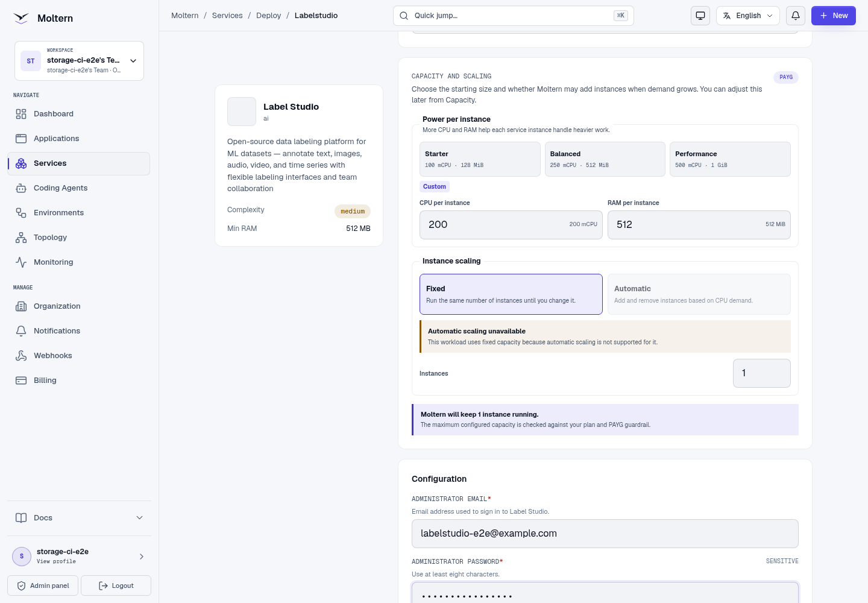Open Monitoring page
The width and height of the screenshot is (868, 603).
point(78,262)
